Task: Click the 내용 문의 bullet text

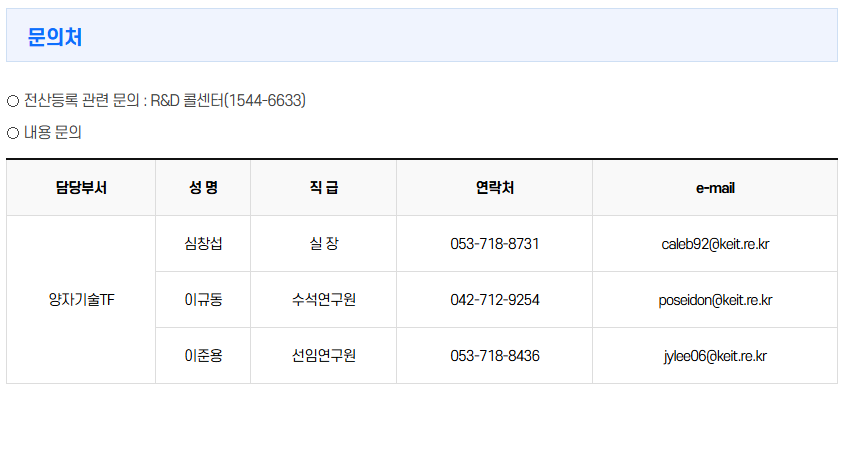Action: 52,132
